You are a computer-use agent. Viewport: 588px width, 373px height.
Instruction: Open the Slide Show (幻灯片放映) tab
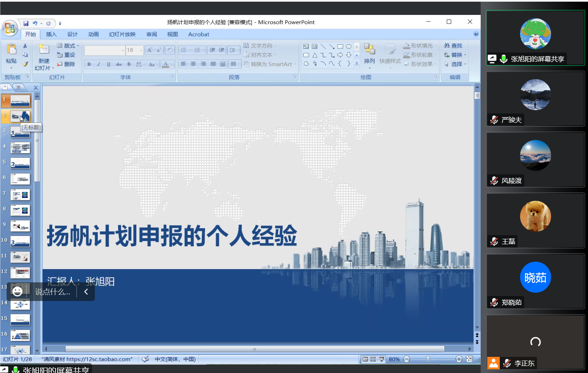click(x=122, y=34)
